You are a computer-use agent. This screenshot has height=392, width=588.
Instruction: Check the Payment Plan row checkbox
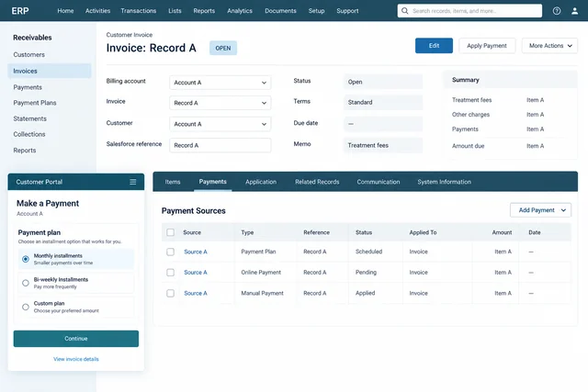[x=170, y=252]
